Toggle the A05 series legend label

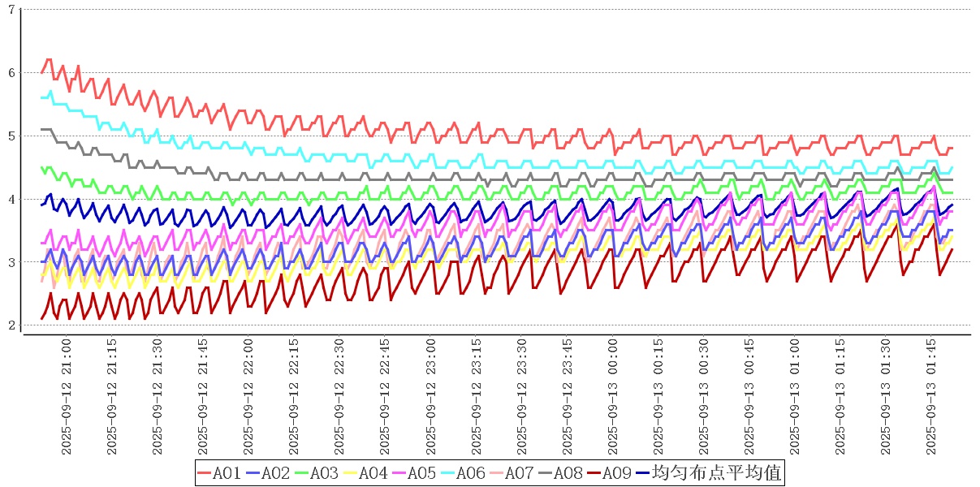(422, 473)
